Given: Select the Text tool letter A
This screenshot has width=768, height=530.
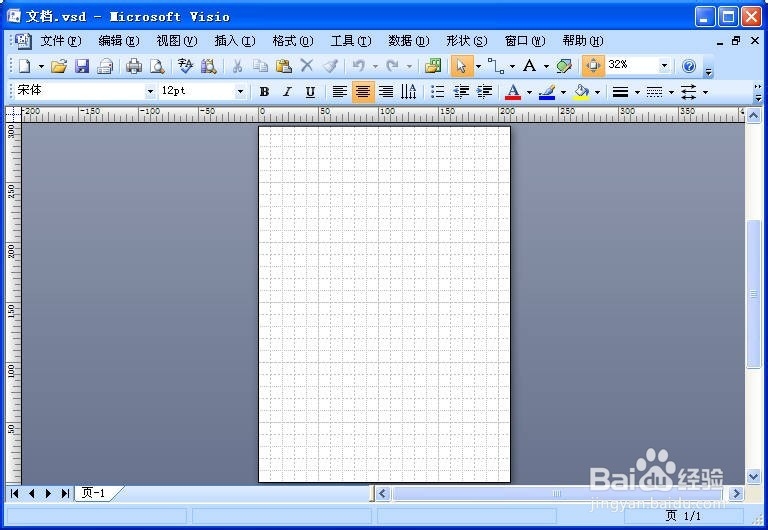Looking at the screenshot, I should 529,66.
